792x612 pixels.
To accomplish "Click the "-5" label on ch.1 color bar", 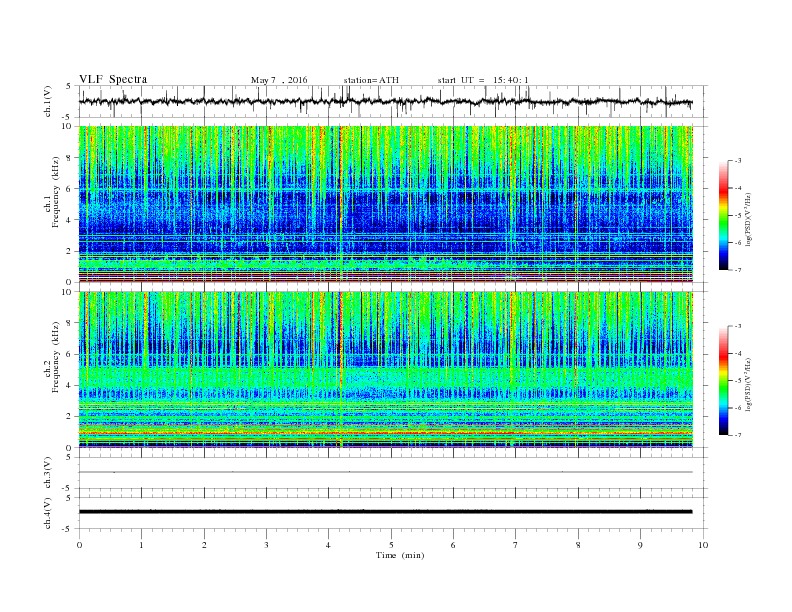I will coord(738,216).
